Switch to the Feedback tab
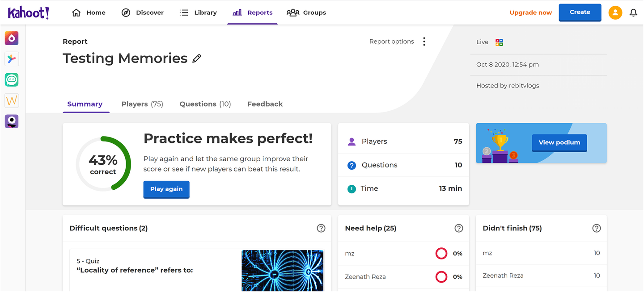644x292 pixels. 265,104
